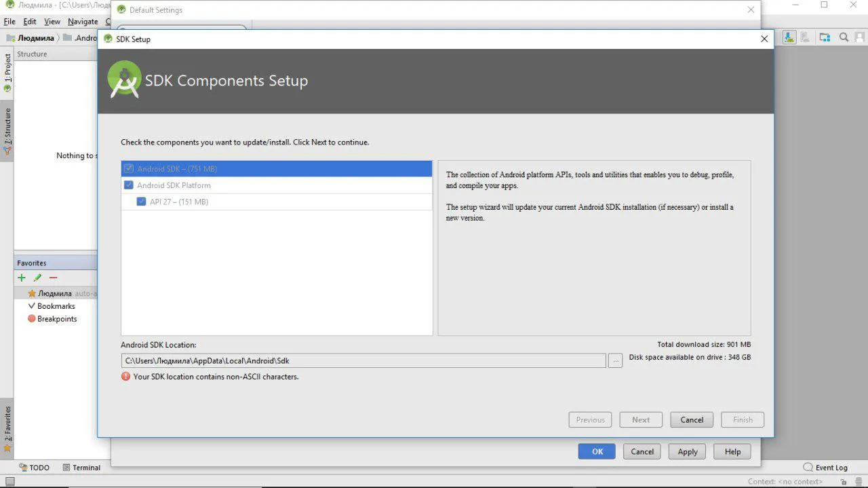Click Apply in Default Settings dialog

click(688, 451)
